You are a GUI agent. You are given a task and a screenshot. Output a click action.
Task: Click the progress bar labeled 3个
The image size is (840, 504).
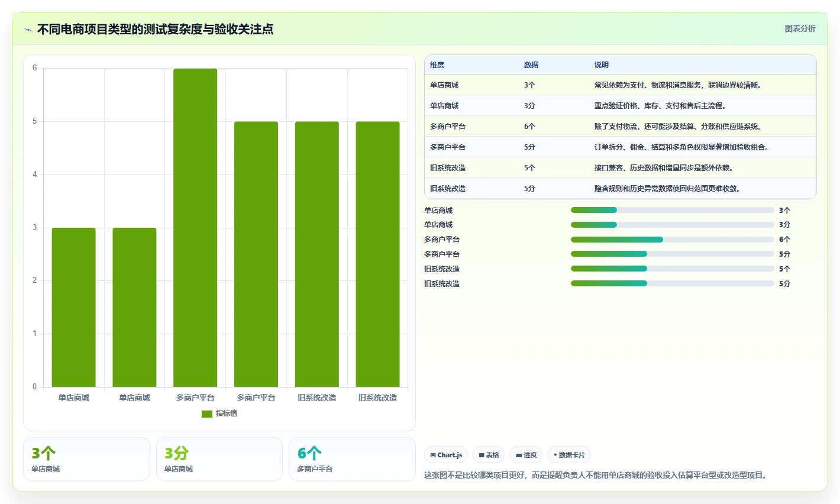pyautogui.click(x=673, y=210)
